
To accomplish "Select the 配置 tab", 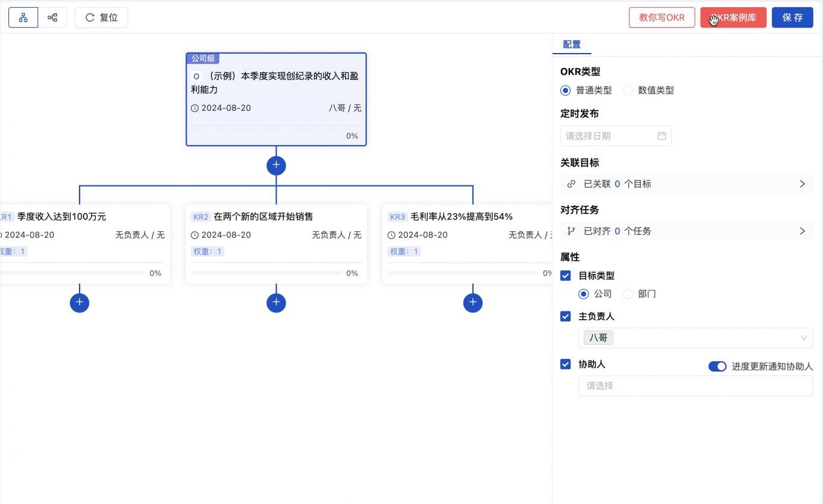I will tap(572, 45).
